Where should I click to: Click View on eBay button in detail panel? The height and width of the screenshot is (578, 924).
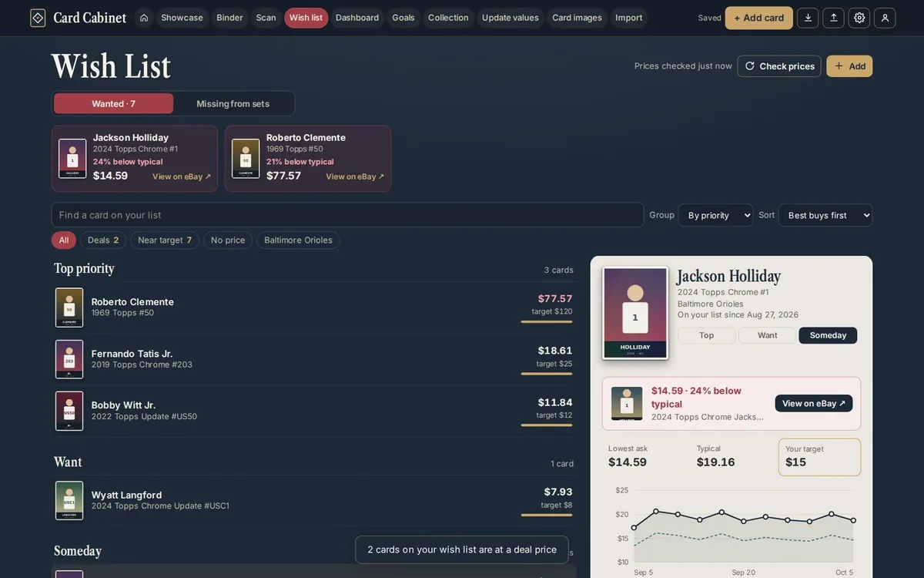[x=814, y=403]
